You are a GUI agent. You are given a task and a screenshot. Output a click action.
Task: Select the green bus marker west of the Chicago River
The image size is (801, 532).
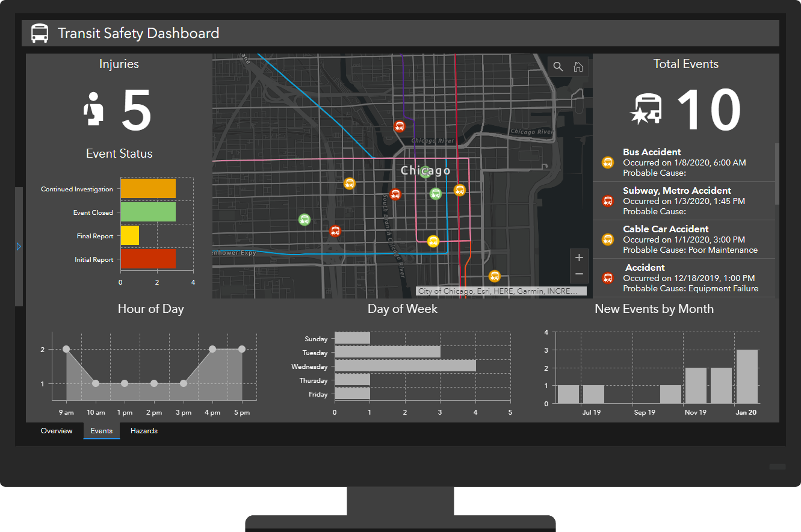click(x=304, y=220)
